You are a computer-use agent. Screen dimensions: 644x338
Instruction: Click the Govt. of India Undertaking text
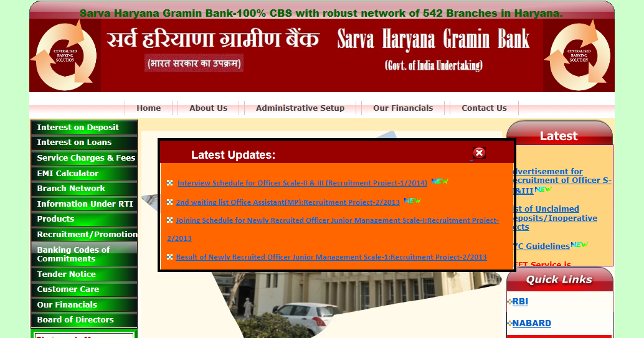pos(433,65)
